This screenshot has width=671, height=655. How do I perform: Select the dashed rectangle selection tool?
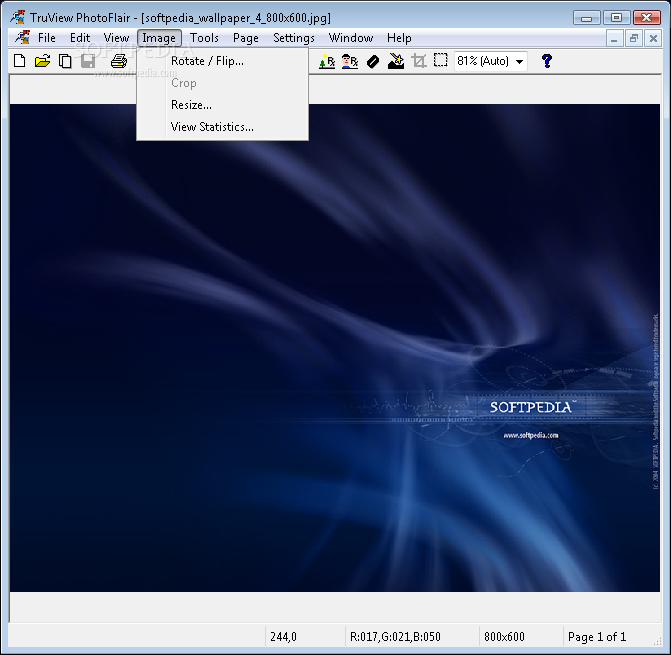(x=441, y=60)
